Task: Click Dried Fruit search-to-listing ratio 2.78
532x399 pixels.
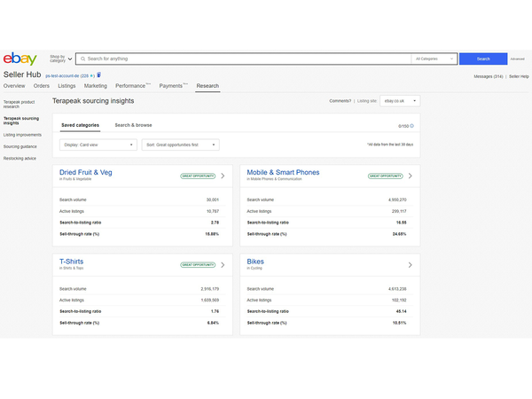Action: click(215, 223)
